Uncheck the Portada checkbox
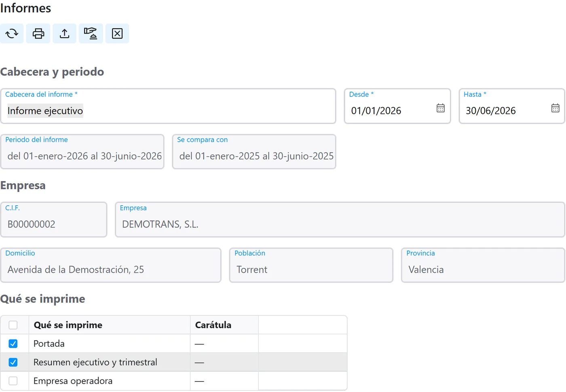This screenshot has width=566, height=392. point(13,344)
